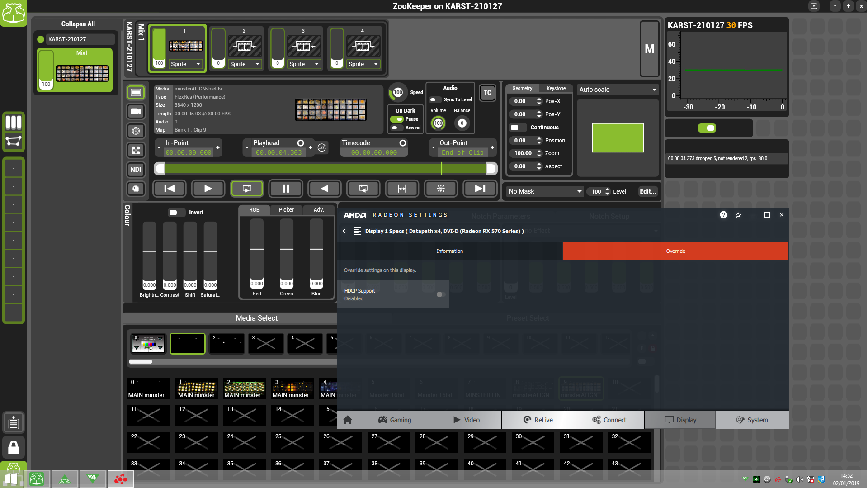Go back with Radeon Settings back arrow

click(x=344, y=231)
